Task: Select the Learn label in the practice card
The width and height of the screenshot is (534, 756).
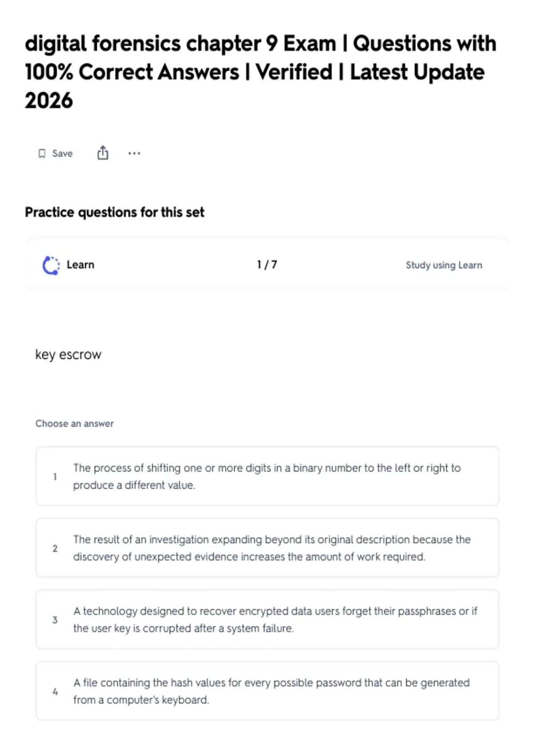Action: coord(81,265)
